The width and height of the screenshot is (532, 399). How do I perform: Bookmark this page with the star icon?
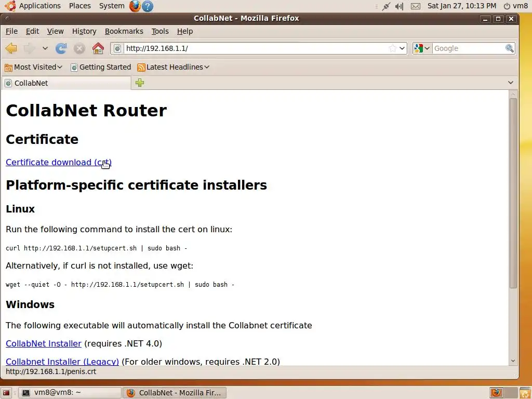pyautogui.click(x=393, y=48)
